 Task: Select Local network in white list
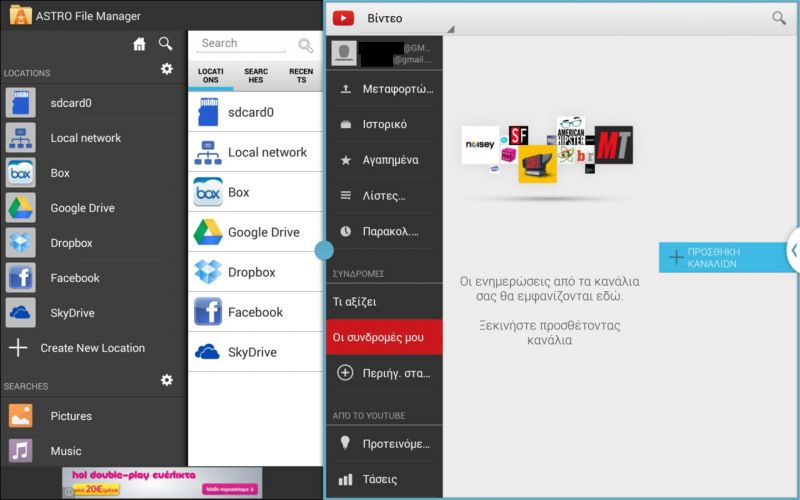(256, 152)
